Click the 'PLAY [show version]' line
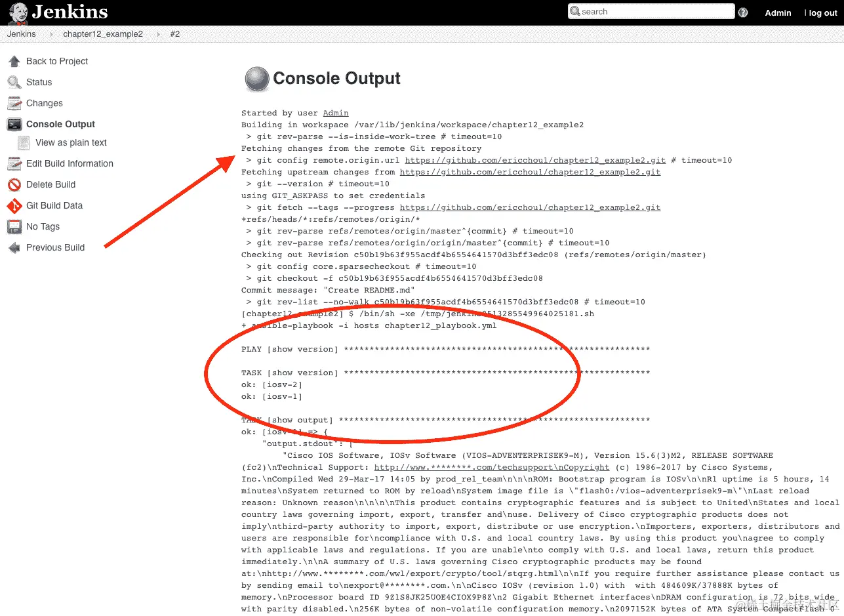 446,349
